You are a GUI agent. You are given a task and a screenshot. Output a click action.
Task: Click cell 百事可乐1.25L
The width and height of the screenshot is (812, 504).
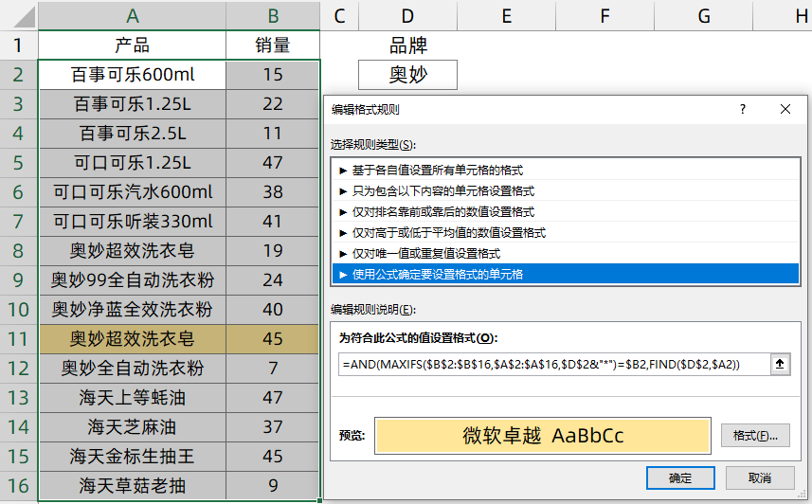pyautogui.click(x=132, y=104)
